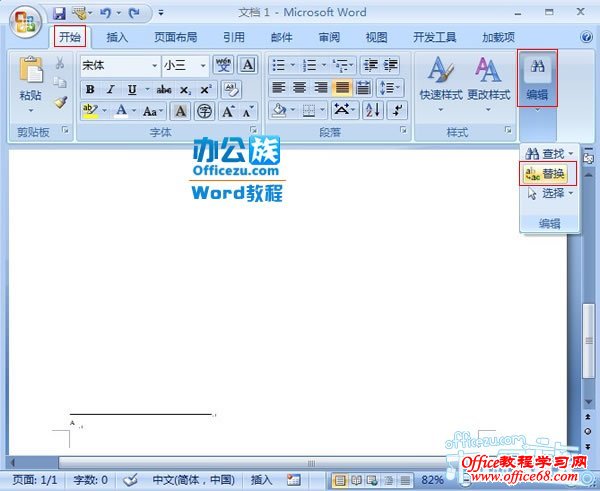Switch to the 视图 tab

(376, 37)
